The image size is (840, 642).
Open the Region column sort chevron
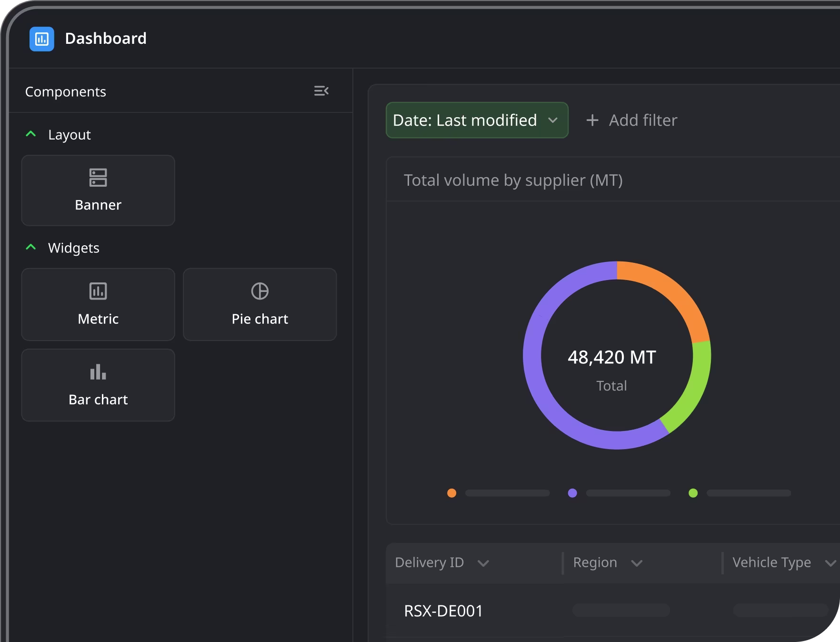(637, 563)
